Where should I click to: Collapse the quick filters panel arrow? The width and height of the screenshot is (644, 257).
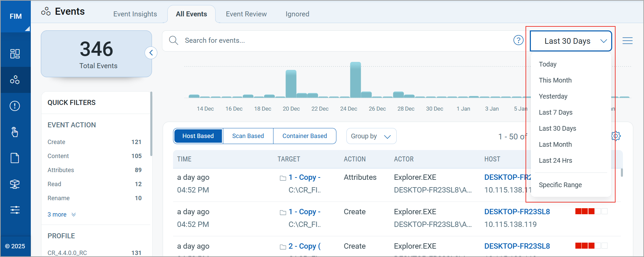tap(151, 53)
